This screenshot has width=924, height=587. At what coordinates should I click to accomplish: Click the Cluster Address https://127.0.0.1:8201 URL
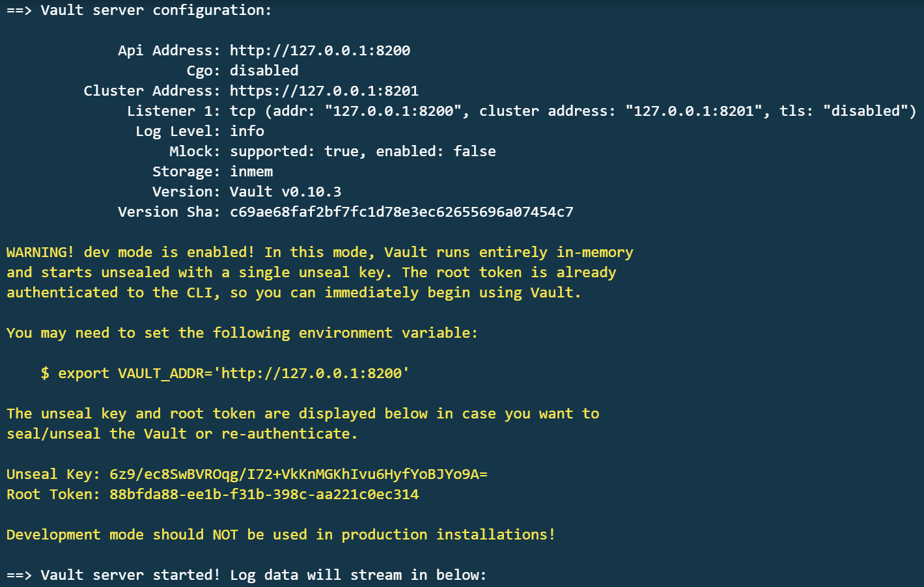(x=324, y=91)
